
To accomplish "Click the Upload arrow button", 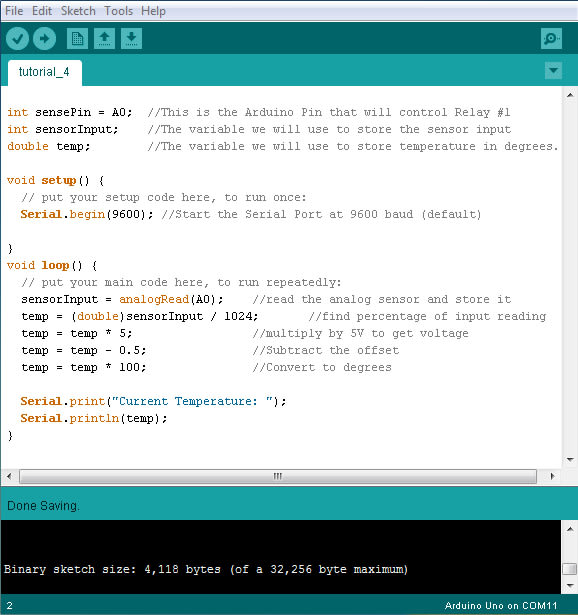I will tap(44, 38).
